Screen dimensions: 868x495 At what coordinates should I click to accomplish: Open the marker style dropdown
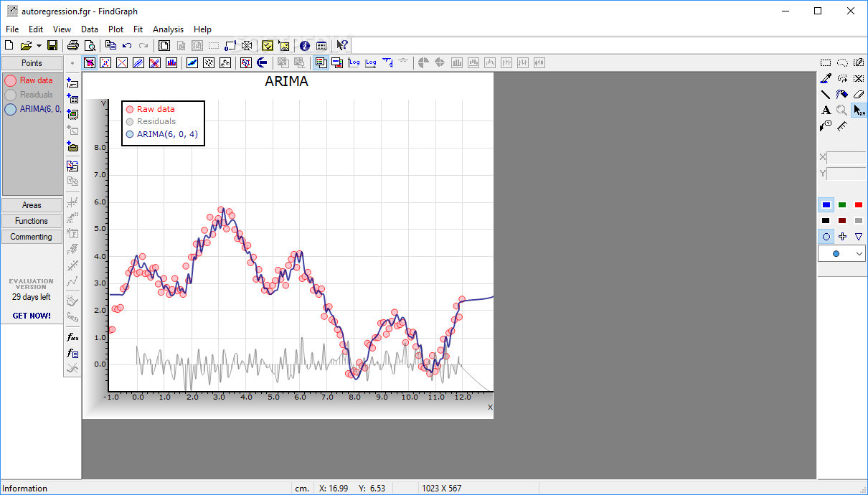[841, 254]
